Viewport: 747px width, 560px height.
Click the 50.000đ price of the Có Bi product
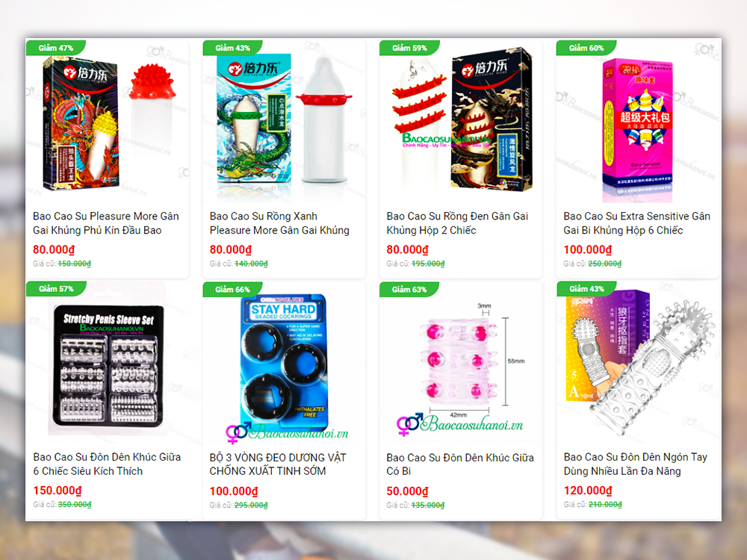(x=407, y=491)
